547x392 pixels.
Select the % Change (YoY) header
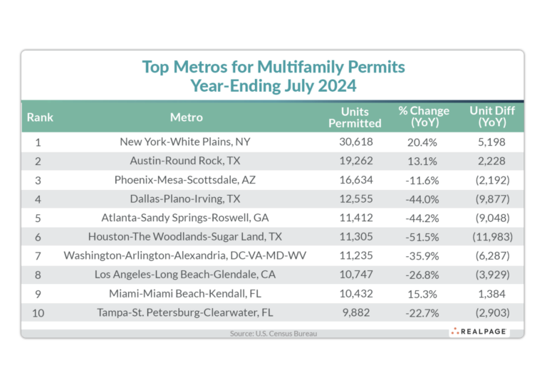[x=423, y=117]
